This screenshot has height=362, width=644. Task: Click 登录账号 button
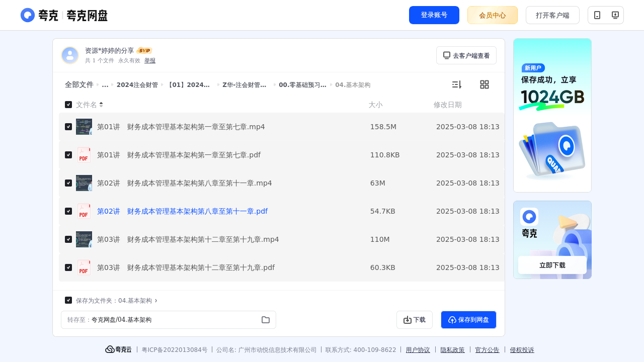coord(434,15)
